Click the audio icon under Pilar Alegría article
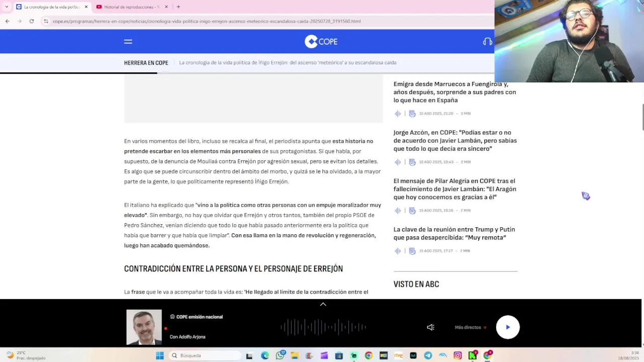The image size is (644, 362). 397,210
